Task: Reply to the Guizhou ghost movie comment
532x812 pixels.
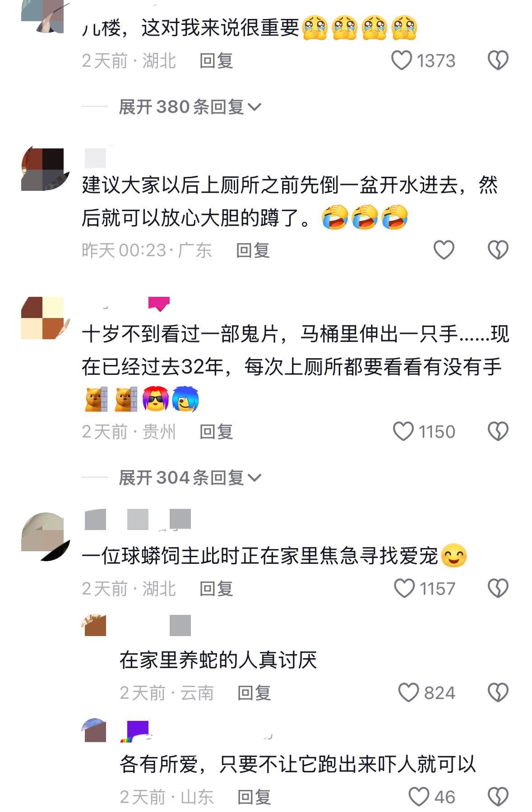Action: tap(216, 432)
